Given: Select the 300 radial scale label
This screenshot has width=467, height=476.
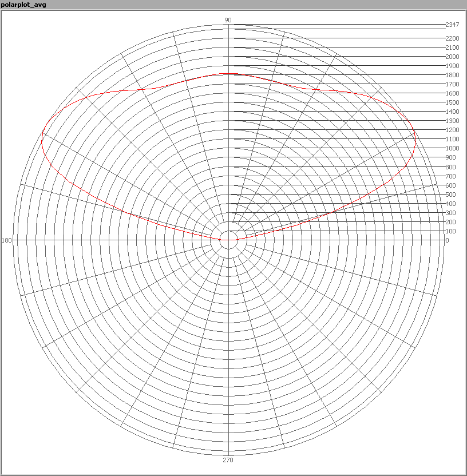Looking at the screenshot, I should pyautogui.click(x=450, y=213).
